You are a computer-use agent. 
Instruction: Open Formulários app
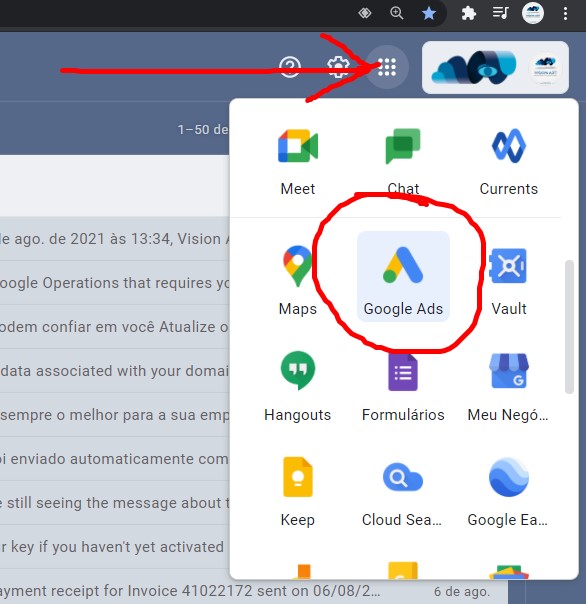[x=403, y=387]
